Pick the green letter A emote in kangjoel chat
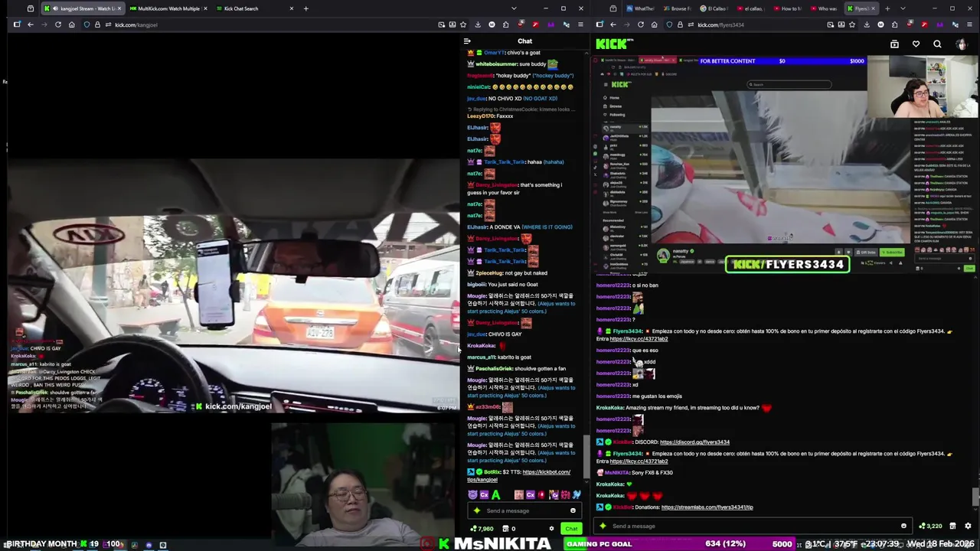This screenshot has width=980, height=551. 496,495
